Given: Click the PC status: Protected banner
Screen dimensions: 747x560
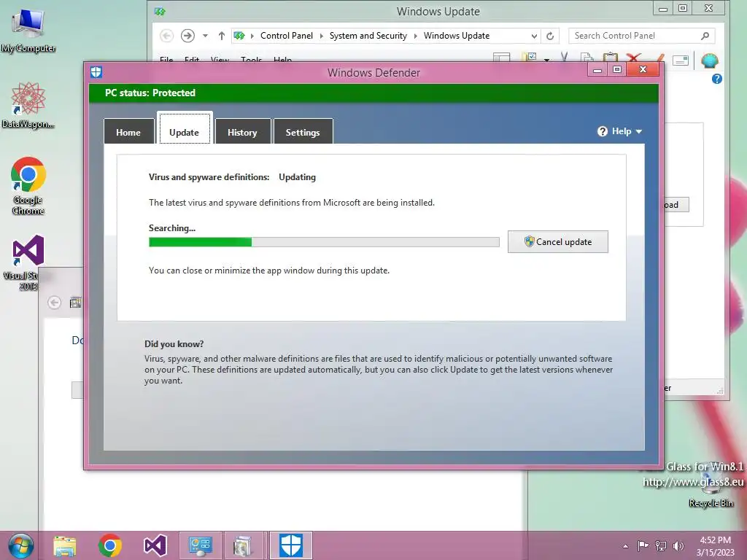Looking at the screenshot, I should click(x=373, y=93).
